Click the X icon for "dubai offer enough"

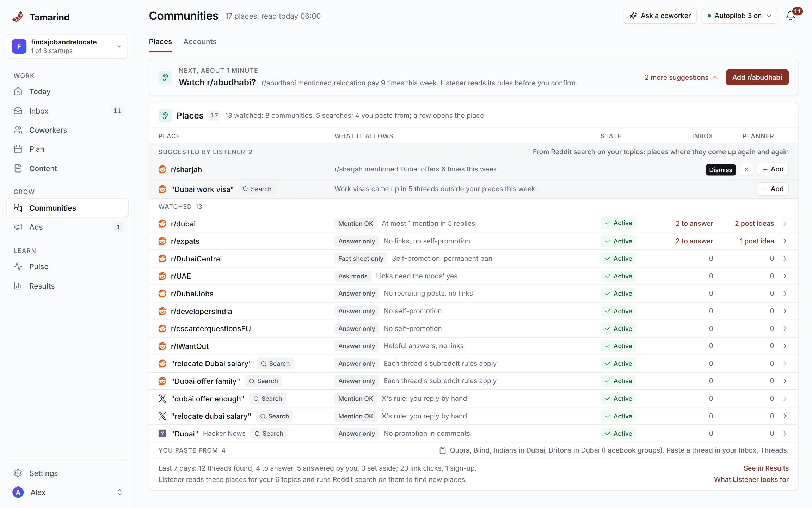[162, 399]
